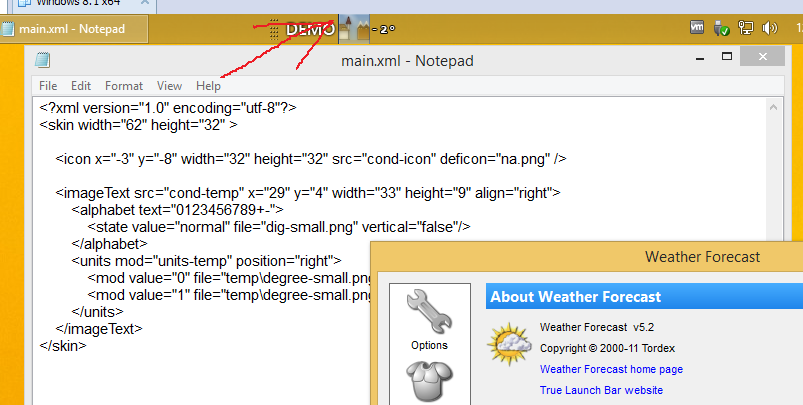This screenshot has width=803, height=405.
Task: Click the DEMO toolbar label
Action: [310, 30]
